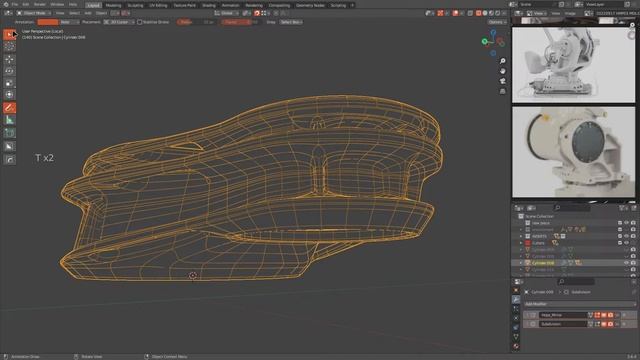Select the Rotate tool
640x360 pixels.
[9, 71]
